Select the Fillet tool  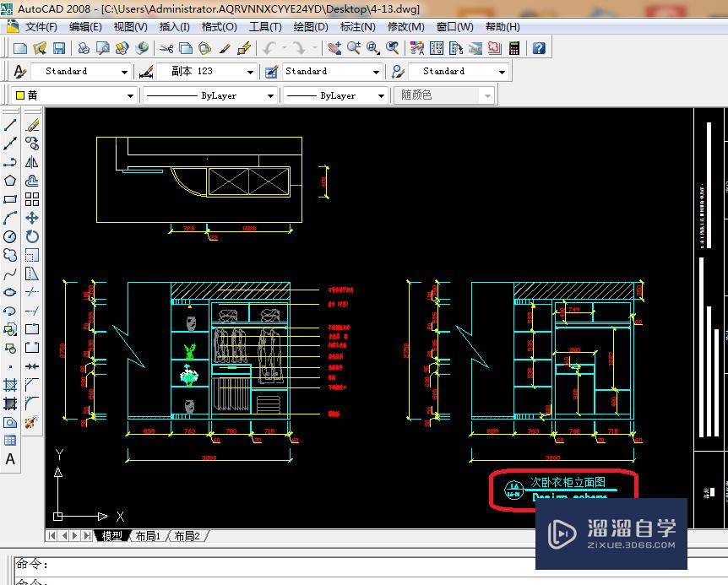(32, 404)
